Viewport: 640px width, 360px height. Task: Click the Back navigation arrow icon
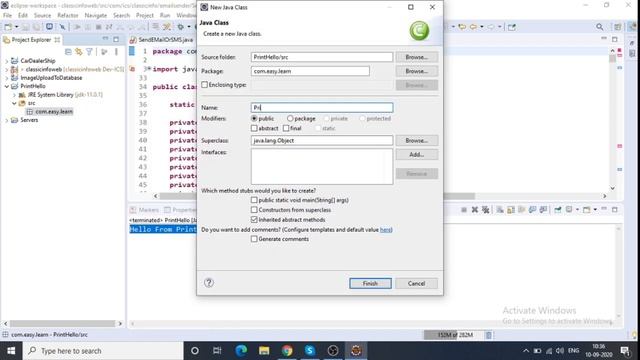click(x=473, y=27)
